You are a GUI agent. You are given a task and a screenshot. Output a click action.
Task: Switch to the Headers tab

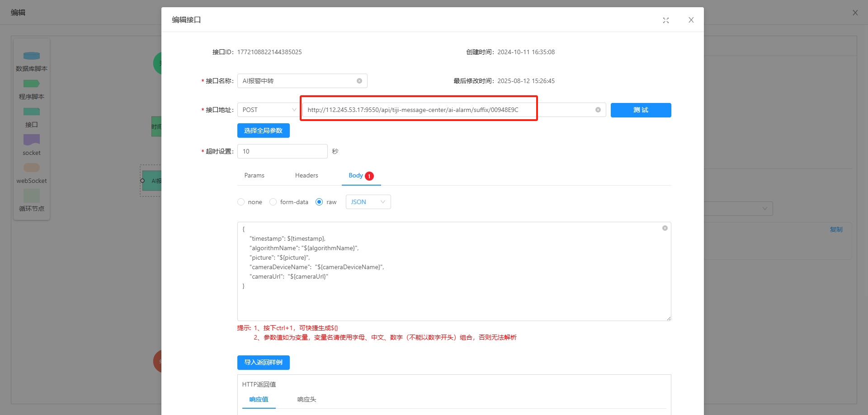[307, 175]
